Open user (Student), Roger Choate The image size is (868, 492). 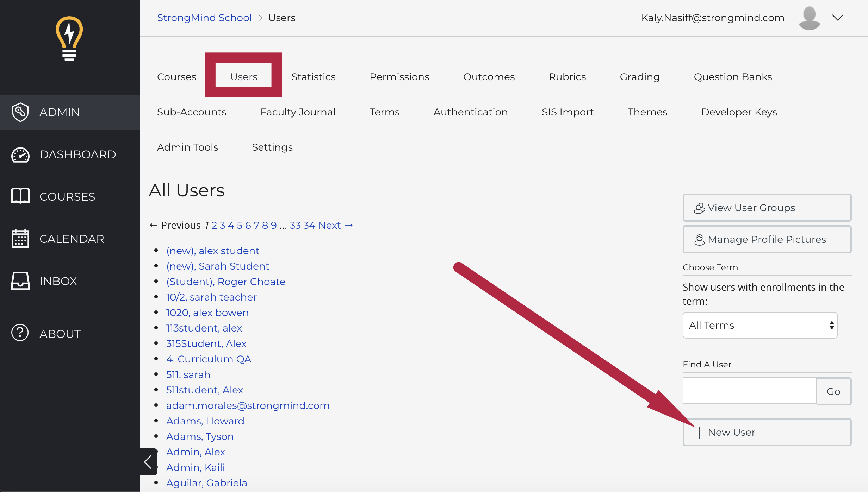[x=226, y=282]
